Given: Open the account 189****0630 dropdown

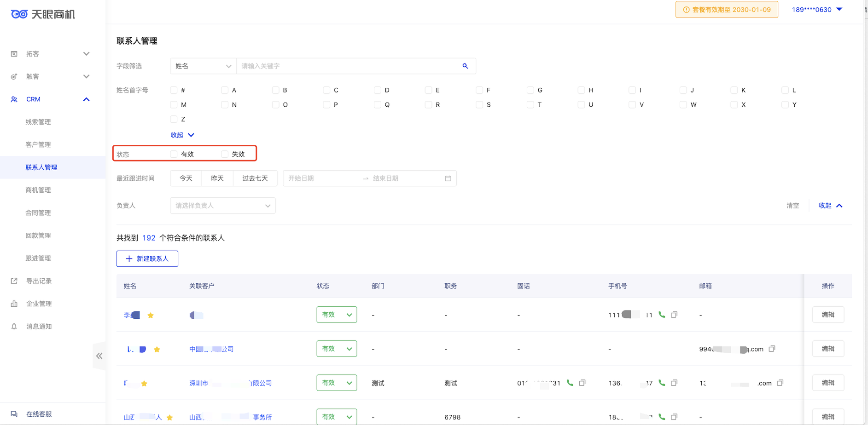Looking at the screenshot, I should pyautogui.click(x=817, y=10).
